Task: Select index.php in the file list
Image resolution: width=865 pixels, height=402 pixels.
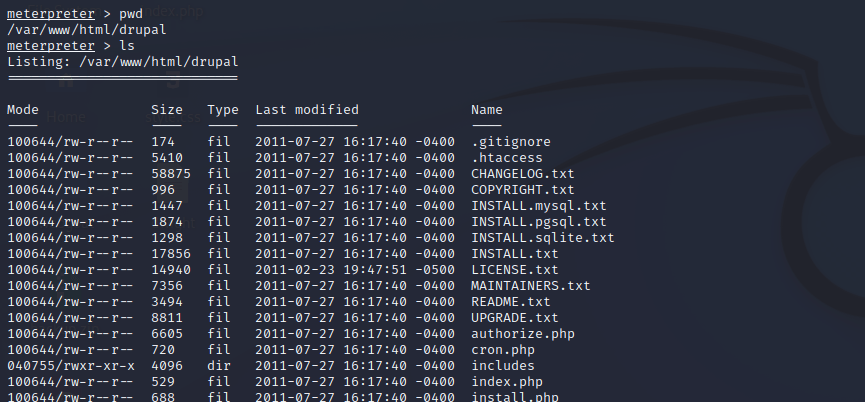Action: click(x=507, y=382)
